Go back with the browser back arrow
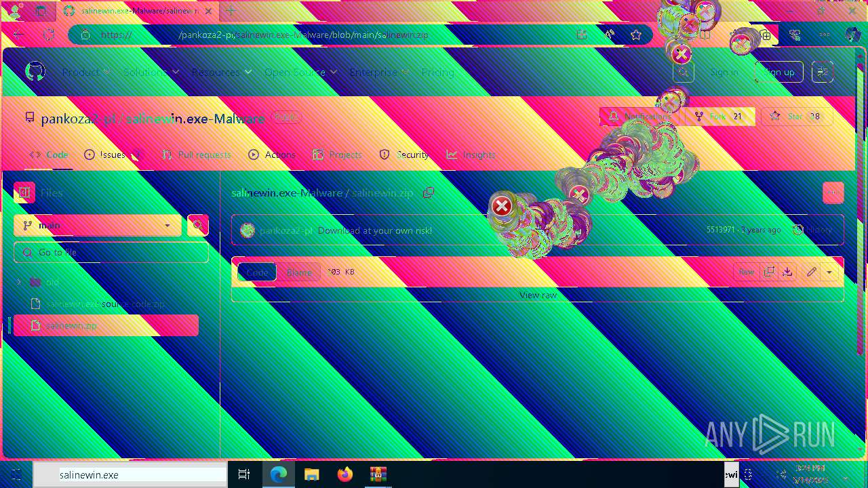 click(18, 35)
